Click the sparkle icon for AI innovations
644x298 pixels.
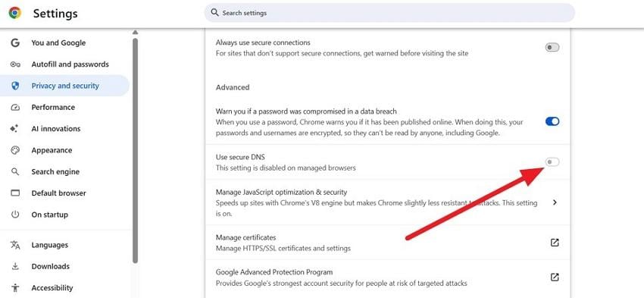point(14,129)
